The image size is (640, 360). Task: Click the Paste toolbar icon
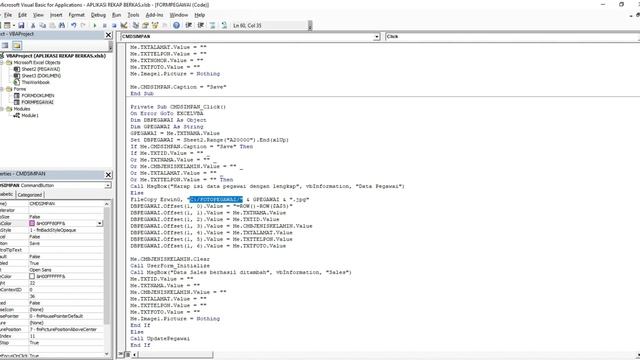52,25
